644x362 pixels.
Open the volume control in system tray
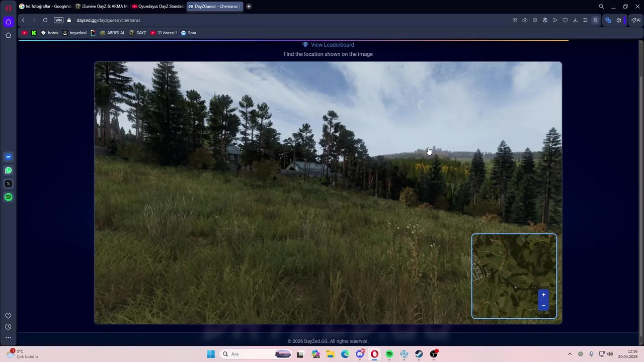(x=610, y=354)
